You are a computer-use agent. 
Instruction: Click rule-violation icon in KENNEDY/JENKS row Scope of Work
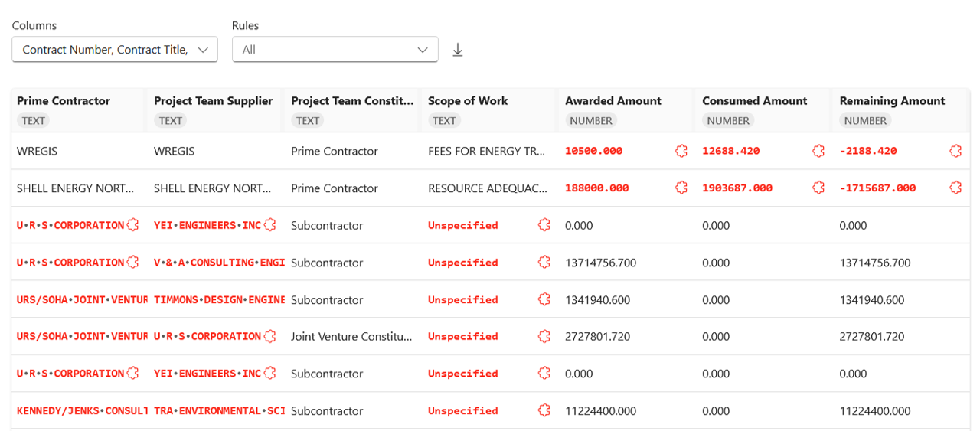click(x=544, y=410)
